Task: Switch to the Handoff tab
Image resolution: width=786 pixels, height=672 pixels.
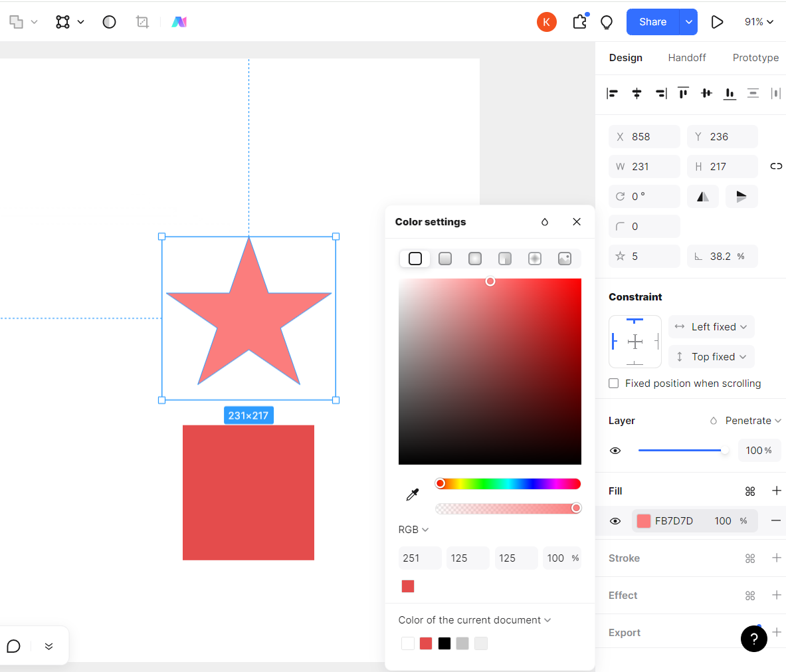Action: click(687, 58)
